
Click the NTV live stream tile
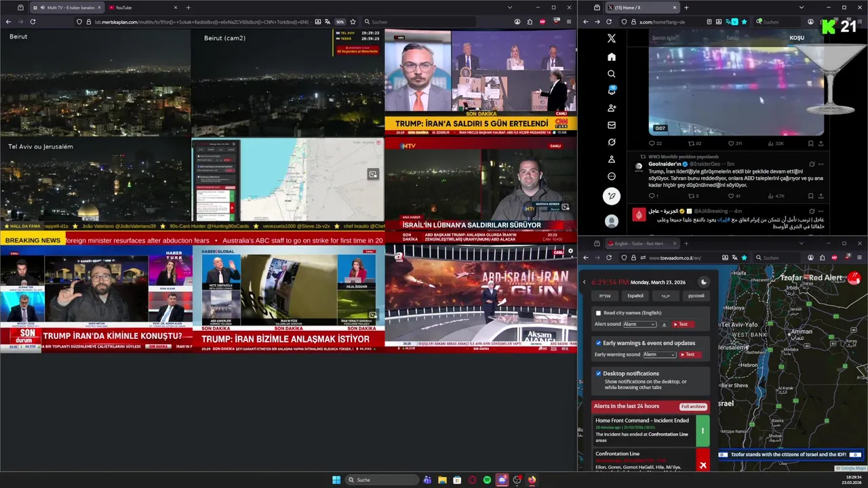[480, 191]
